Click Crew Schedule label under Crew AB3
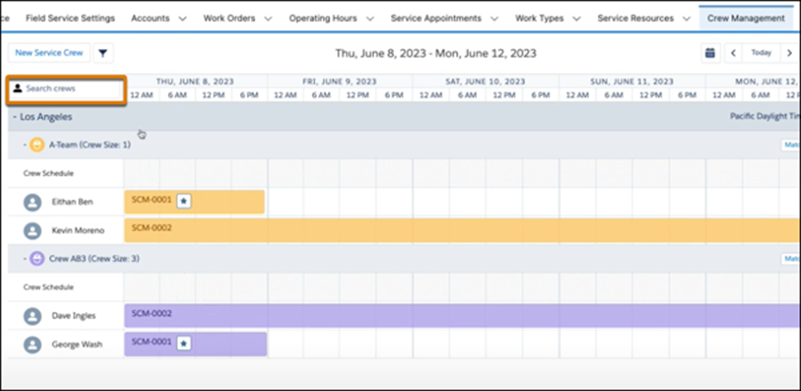 click(x=49, y=287)
